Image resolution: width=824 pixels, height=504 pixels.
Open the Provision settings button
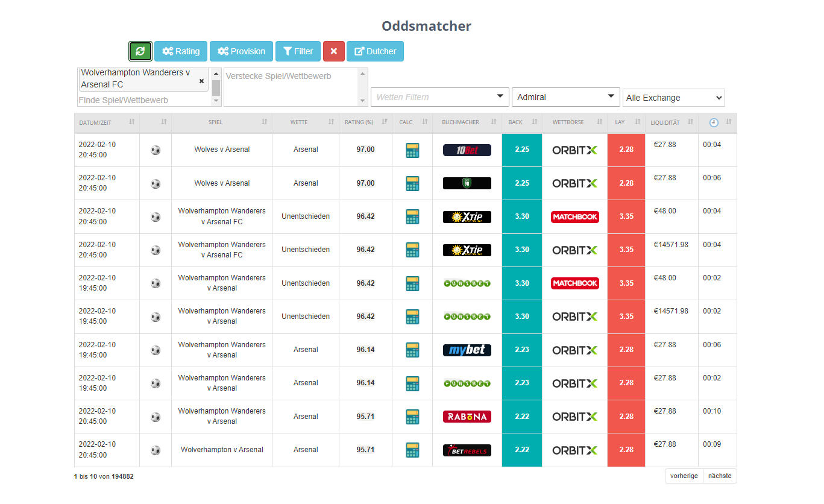[241, 51]
